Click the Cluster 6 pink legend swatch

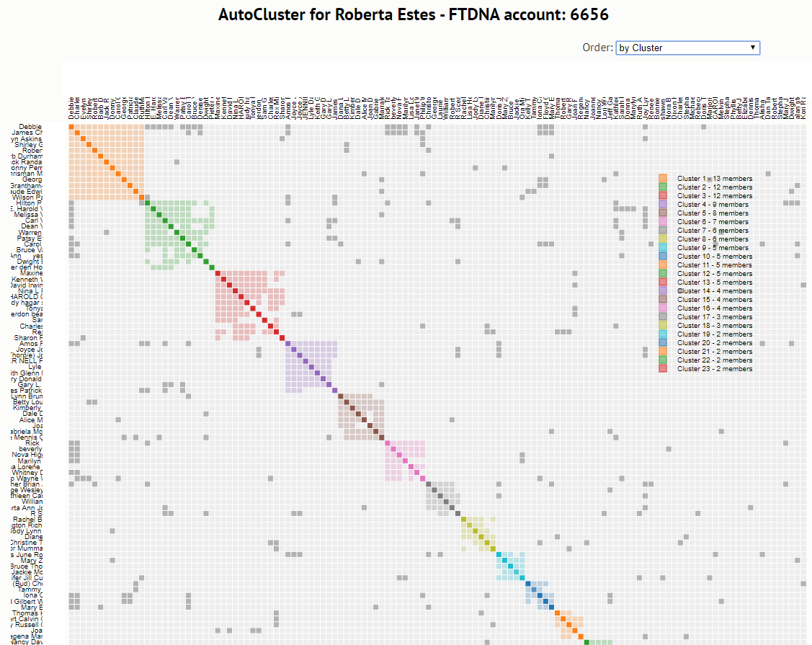click(x=662, y=222)
